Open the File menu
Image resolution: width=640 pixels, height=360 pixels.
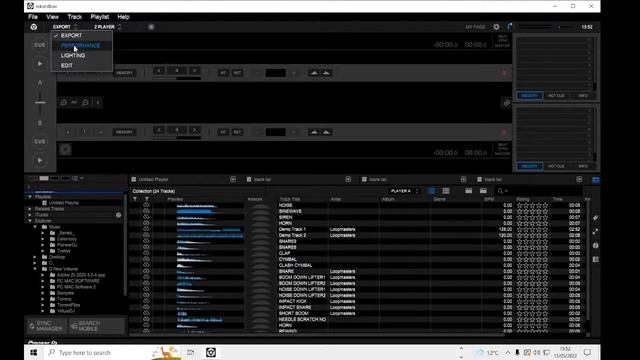[x=33, y=17]
